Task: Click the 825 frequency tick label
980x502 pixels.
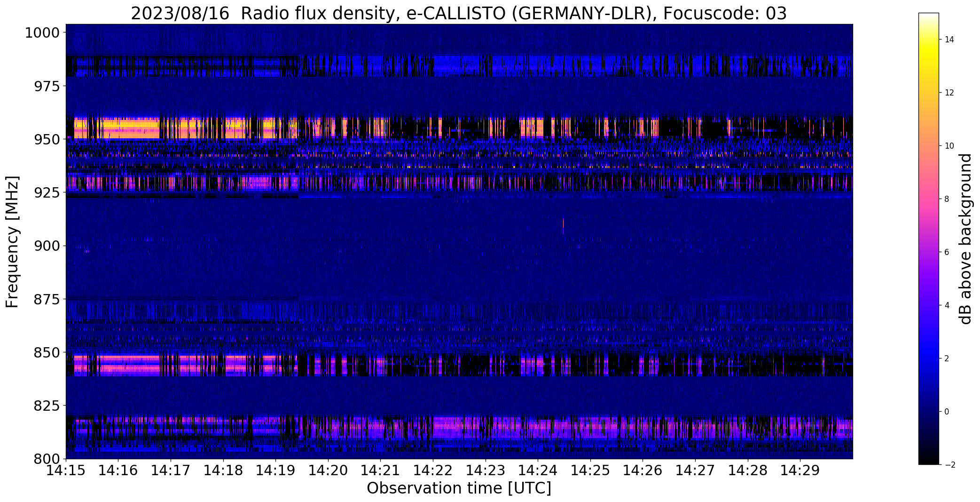Action: point(47,406)
